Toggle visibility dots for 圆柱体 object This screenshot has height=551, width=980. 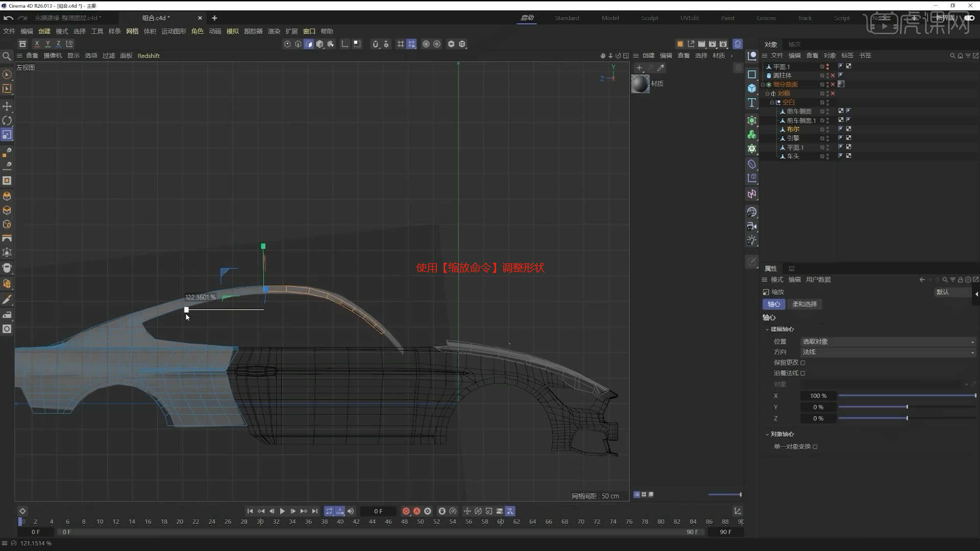pos(827,76)
